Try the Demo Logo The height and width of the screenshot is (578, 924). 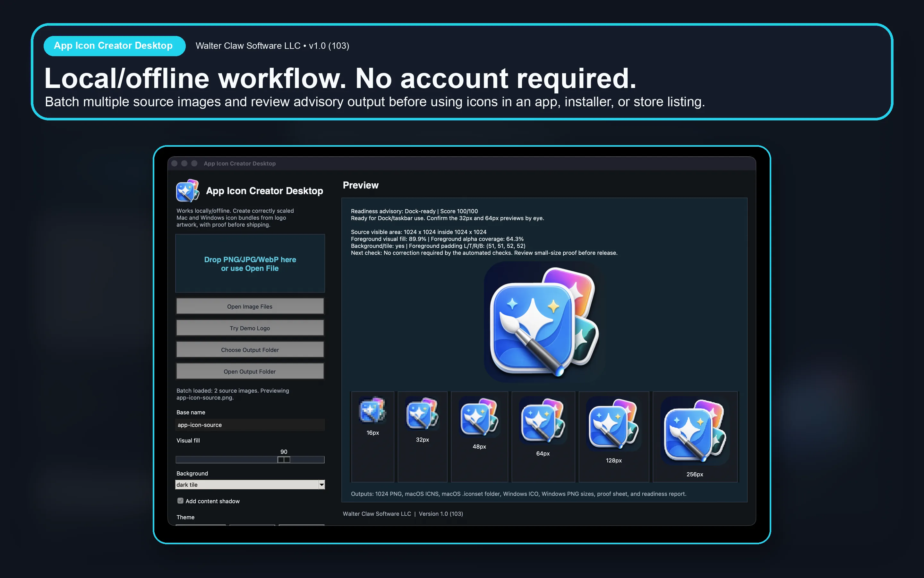coord(250,328)
